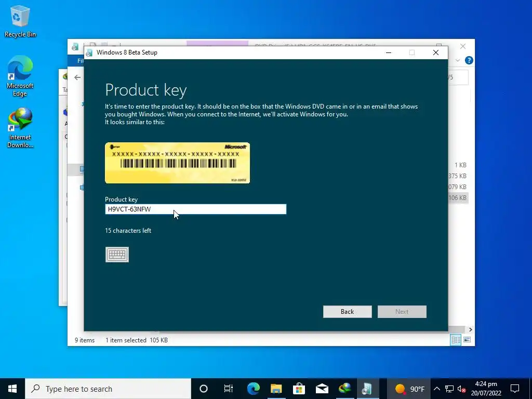Switch Explorer to large icons view

point(467,340)
